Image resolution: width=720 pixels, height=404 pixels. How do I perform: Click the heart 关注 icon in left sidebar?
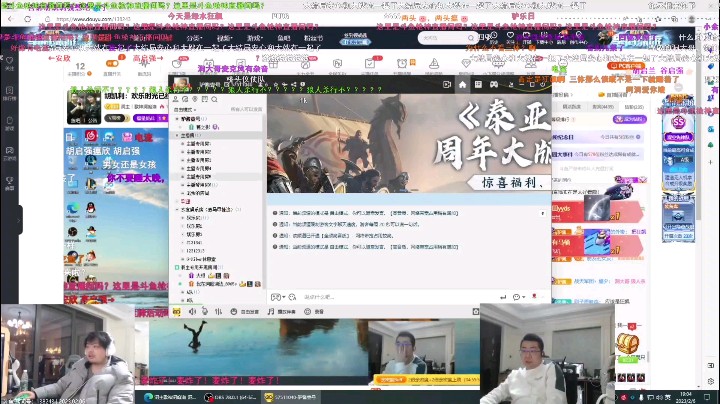[9, 63]
